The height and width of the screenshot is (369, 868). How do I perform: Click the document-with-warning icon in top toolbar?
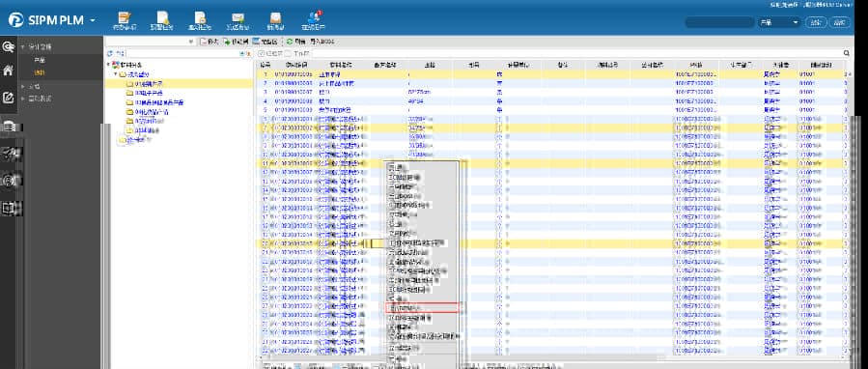[162, 17]
